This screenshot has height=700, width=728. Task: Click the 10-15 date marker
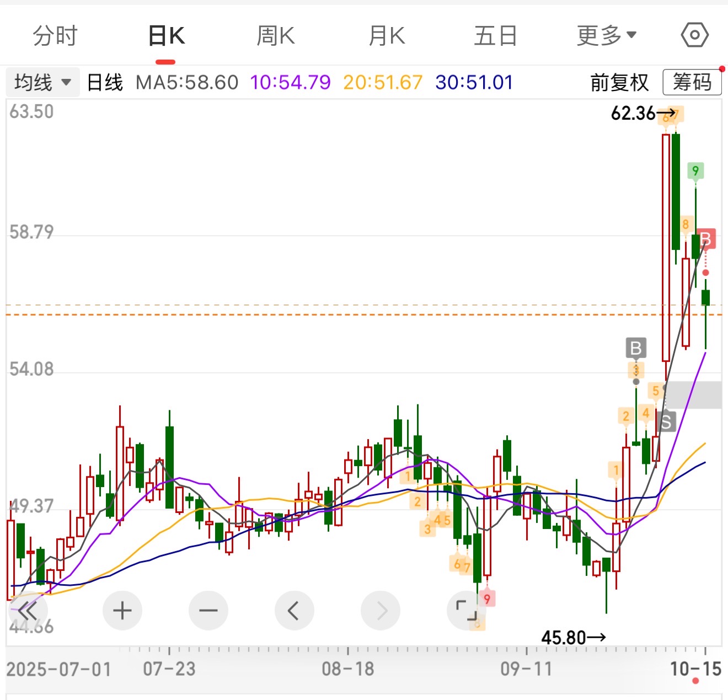(695, 669)
